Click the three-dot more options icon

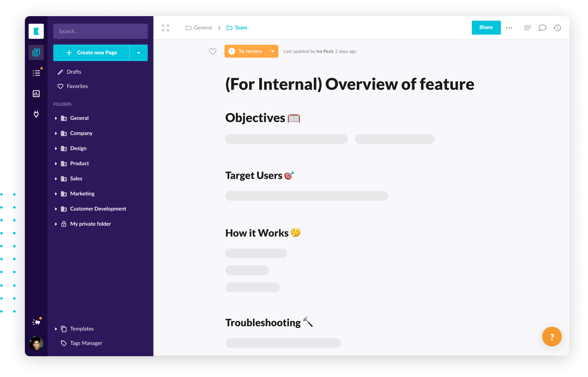point(509,28)
